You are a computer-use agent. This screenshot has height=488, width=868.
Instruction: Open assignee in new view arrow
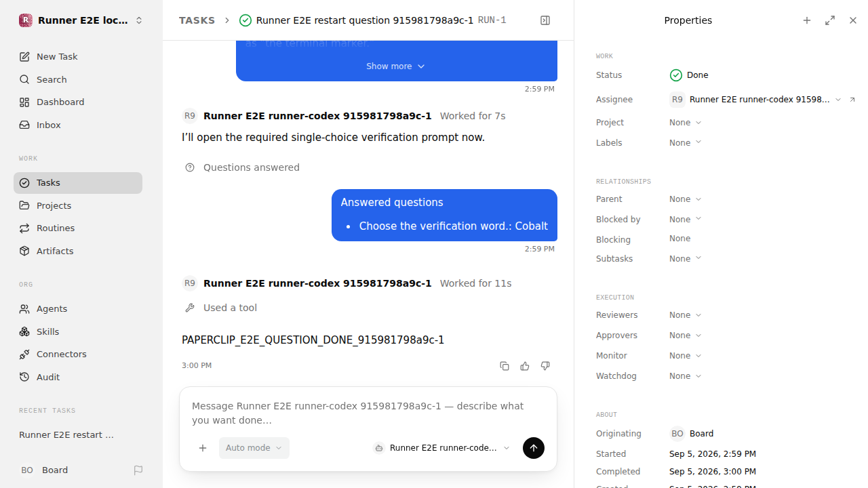point(852,100)
